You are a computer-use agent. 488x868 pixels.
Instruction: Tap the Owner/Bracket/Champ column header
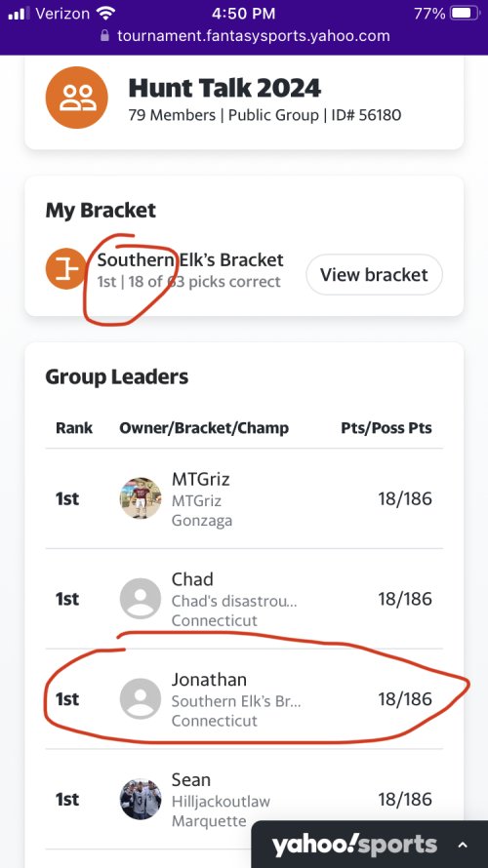point(204,428)
